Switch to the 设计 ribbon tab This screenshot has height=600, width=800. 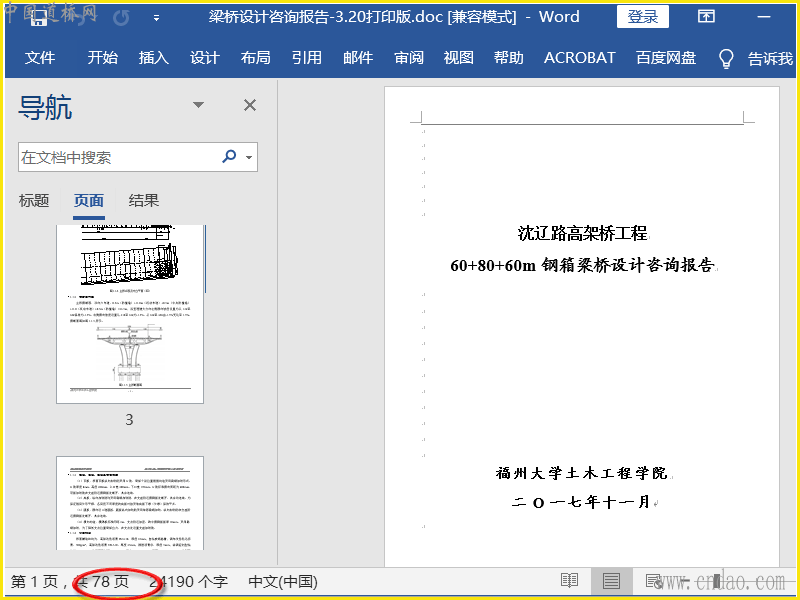click(205, 58)
